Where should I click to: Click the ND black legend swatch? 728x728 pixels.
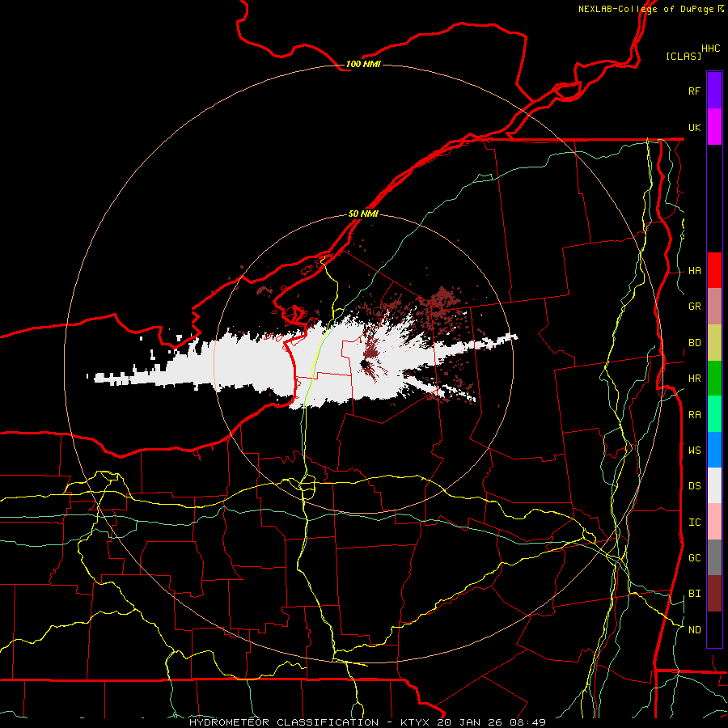point(714,629)
